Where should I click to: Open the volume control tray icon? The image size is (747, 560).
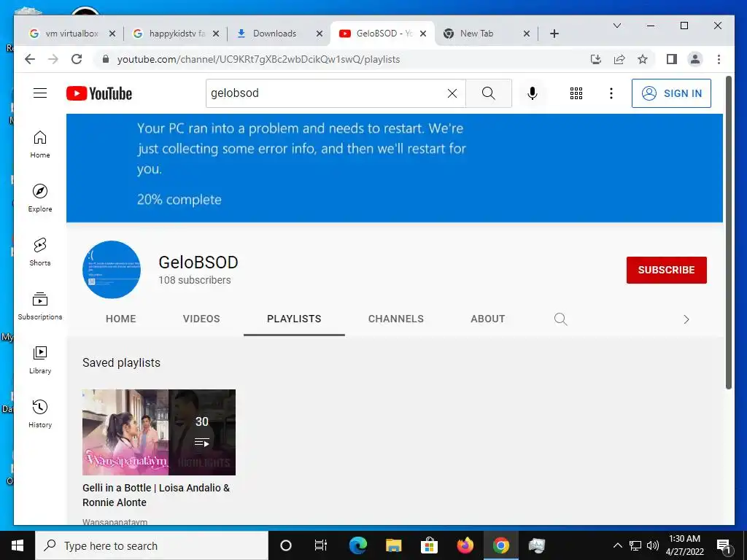click(x=653, y=545)
